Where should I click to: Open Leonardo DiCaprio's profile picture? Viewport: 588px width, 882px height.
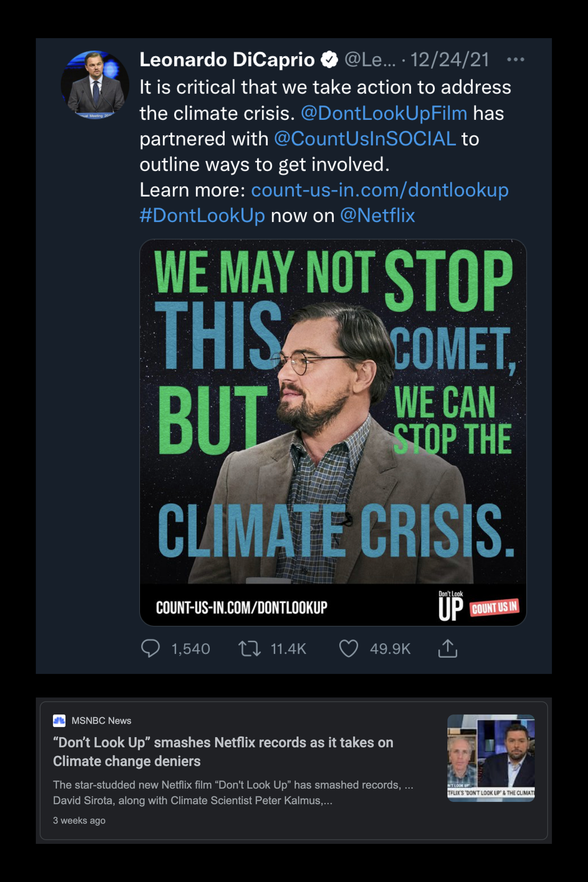coord(95,85)
